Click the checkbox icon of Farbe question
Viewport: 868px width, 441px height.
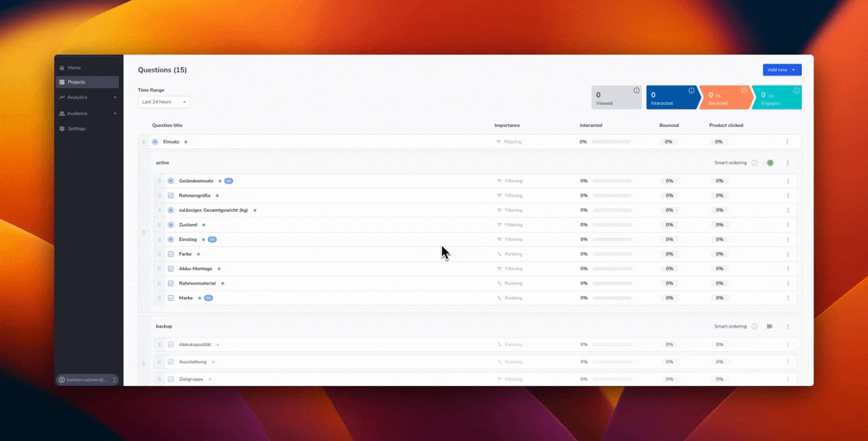[x=171, y=254]
